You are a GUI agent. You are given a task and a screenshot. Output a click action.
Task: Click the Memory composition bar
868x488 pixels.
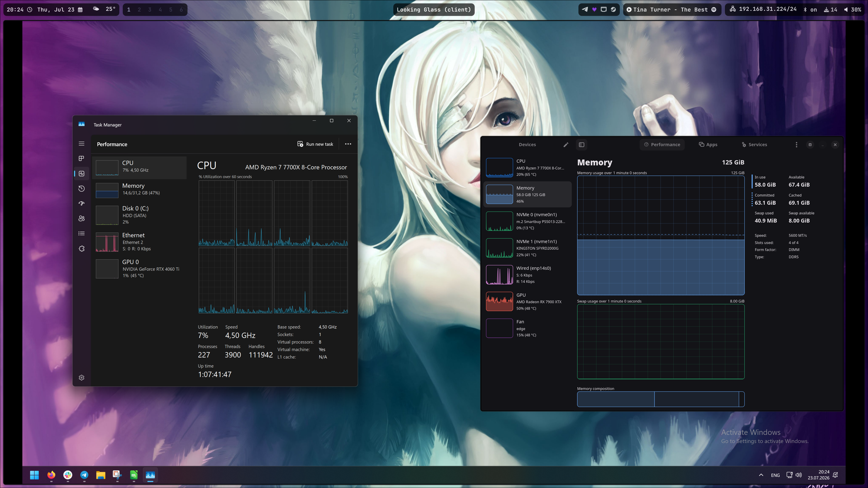pos(661,399)
